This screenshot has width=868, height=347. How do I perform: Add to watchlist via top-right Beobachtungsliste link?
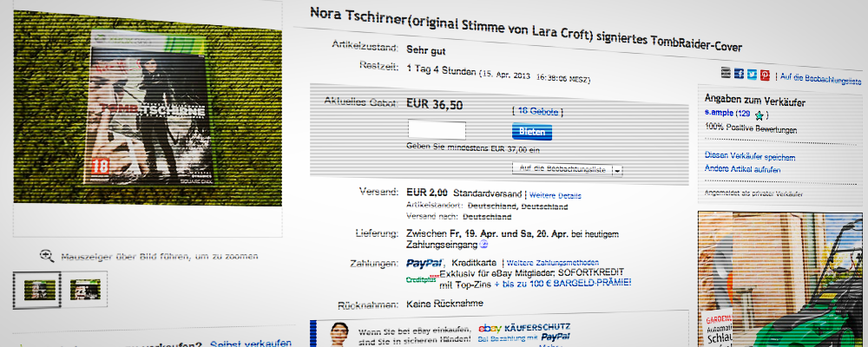(820, 79)
